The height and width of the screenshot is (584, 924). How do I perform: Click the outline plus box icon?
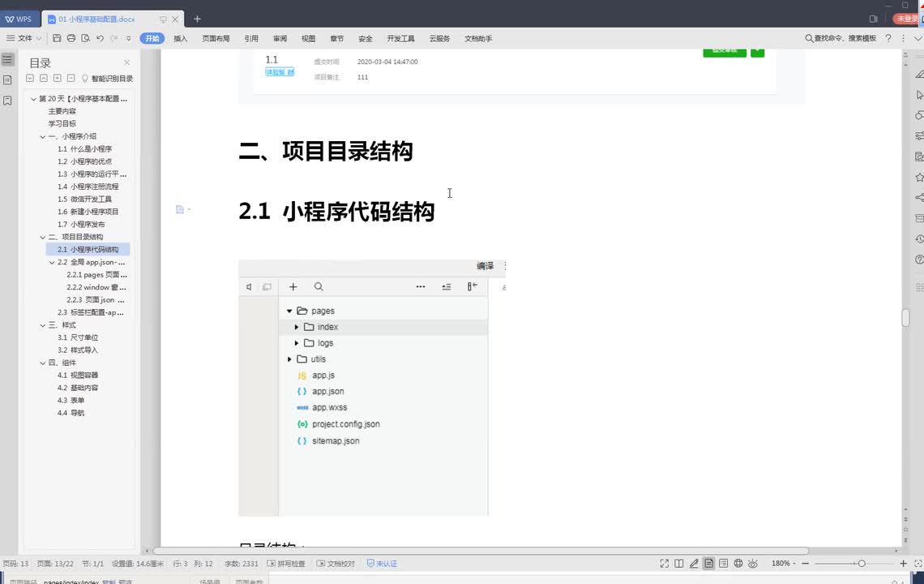(x=58, y=78)
